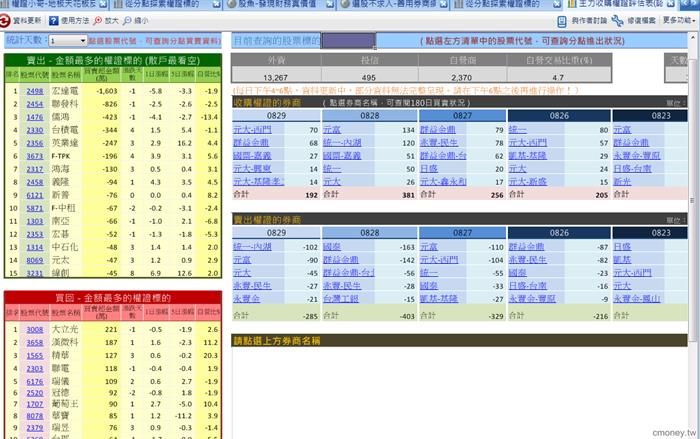700x439 pixels.
Task: Open the 統計天數 dropdown
Action: pos(67,41)
